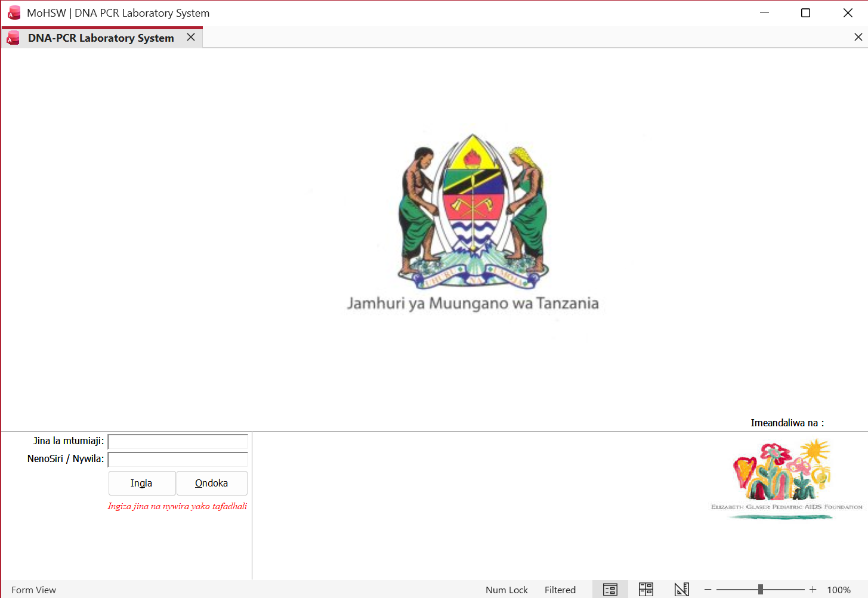Close the MoHSW application window
Screen dimensions: 868x598
tap(848, 13)
